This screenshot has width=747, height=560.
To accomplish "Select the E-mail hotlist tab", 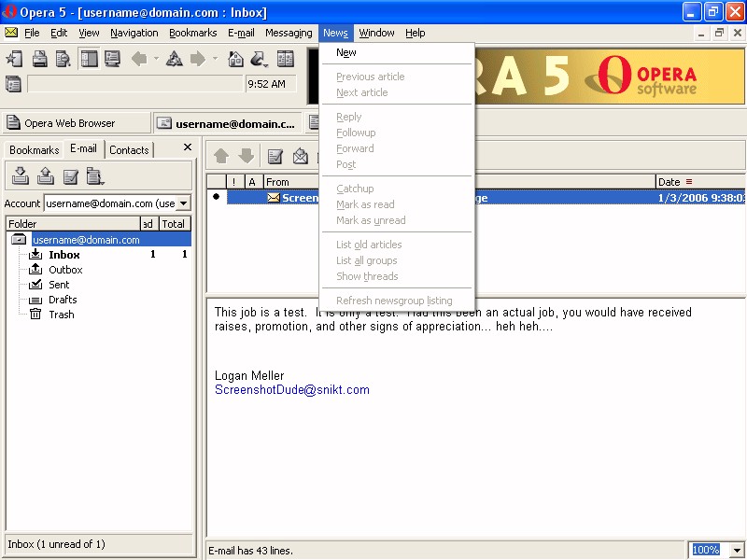I will pyautogui.click(x=83, y=148).
